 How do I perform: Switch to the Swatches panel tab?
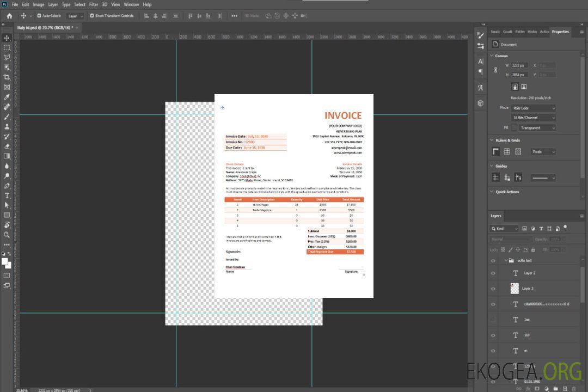click(x=495, y=32)
